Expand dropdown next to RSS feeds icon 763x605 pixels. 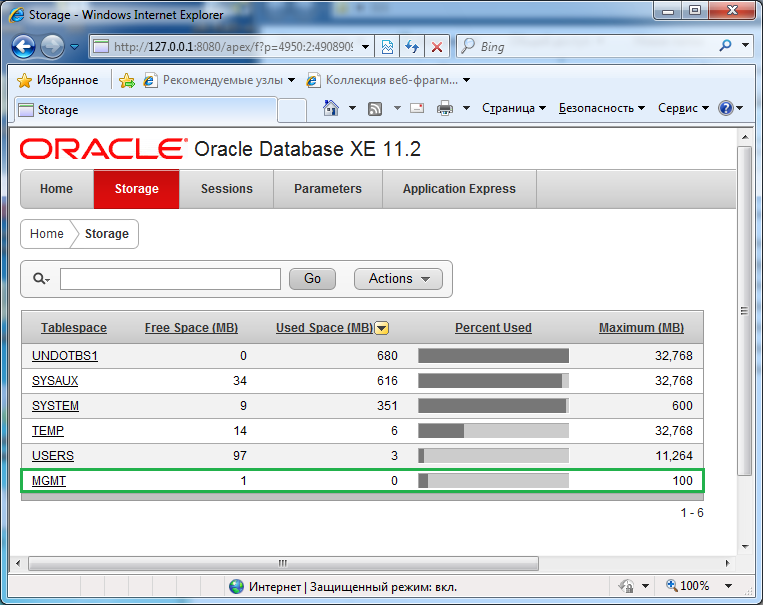[x=397, y=108]
